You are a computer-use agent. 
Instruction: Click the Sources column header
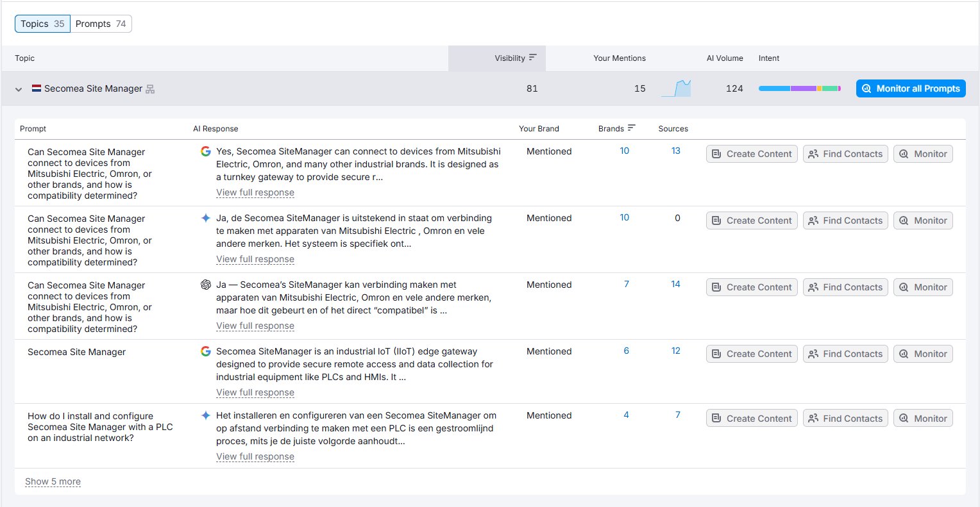click(673, 129)
